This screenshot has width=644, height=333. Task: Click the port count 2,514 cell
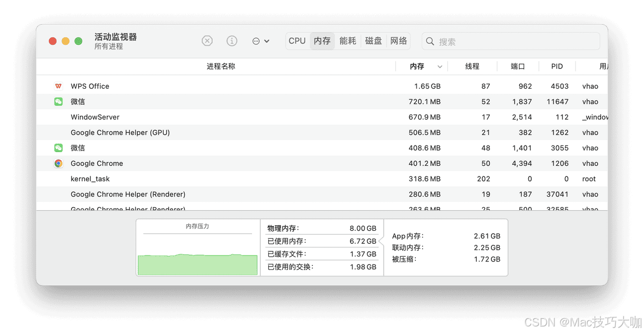pos(522,117)
